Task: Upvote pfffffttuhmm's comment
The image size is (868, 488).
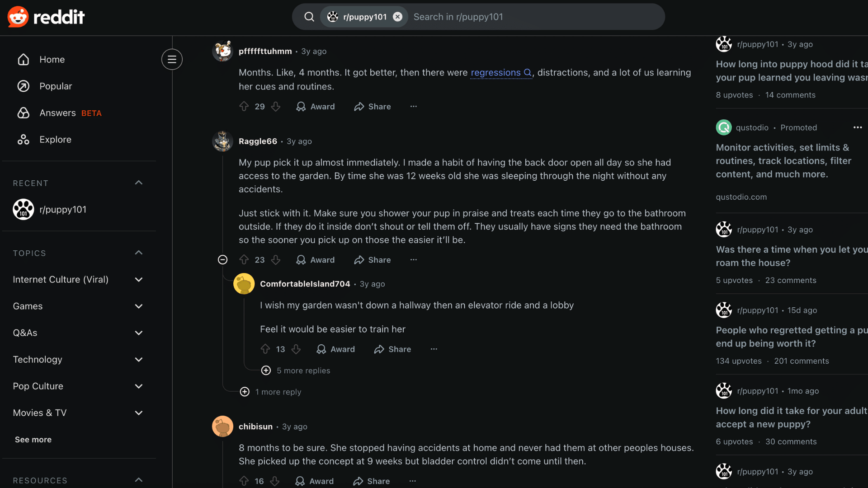Action: pyautogui.click(x=244, y=107)
